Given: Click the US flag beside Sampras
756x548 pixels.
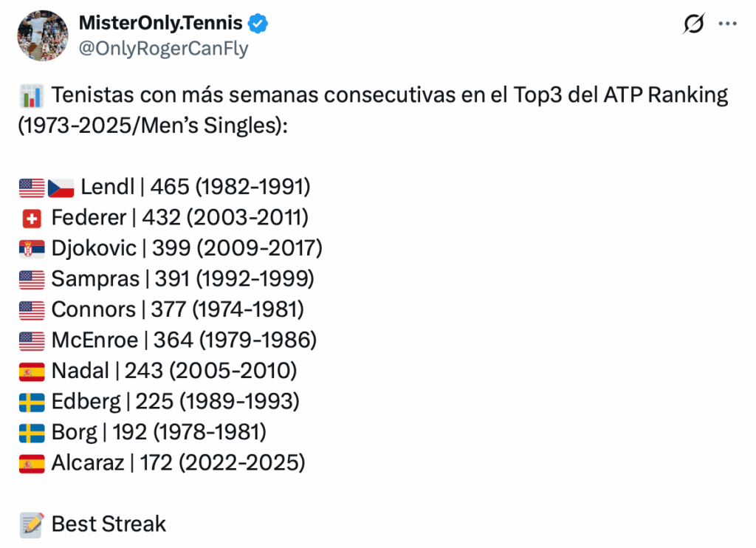Looking at the screenshot, I should (x=32, y=280).
